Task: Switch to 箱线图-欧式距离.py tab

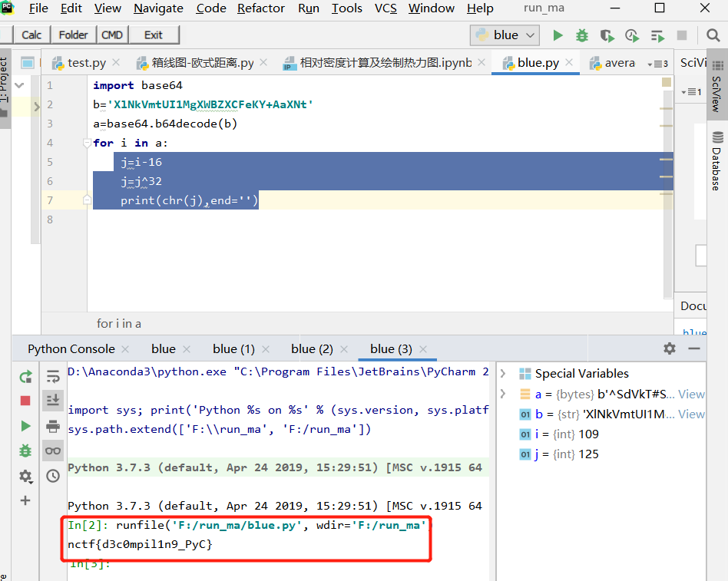Action: pos(203,63)
